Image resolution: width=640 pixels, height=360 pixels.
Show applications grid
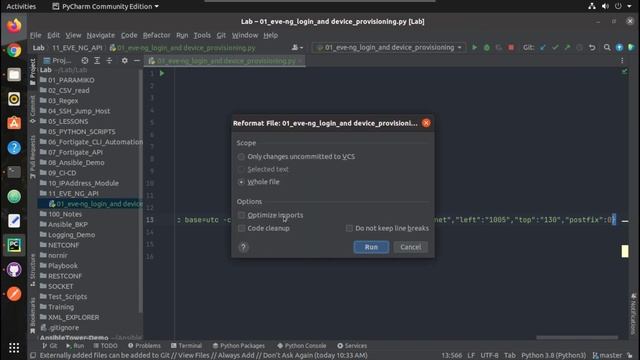(14, 347)
